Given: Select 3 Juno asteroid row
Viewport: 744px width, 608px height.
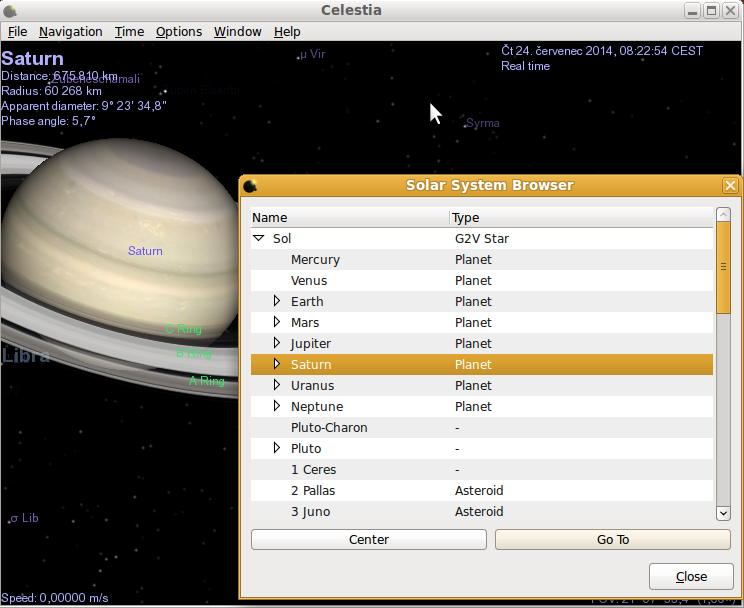Looking at the screenshot, I should (482, 511).
